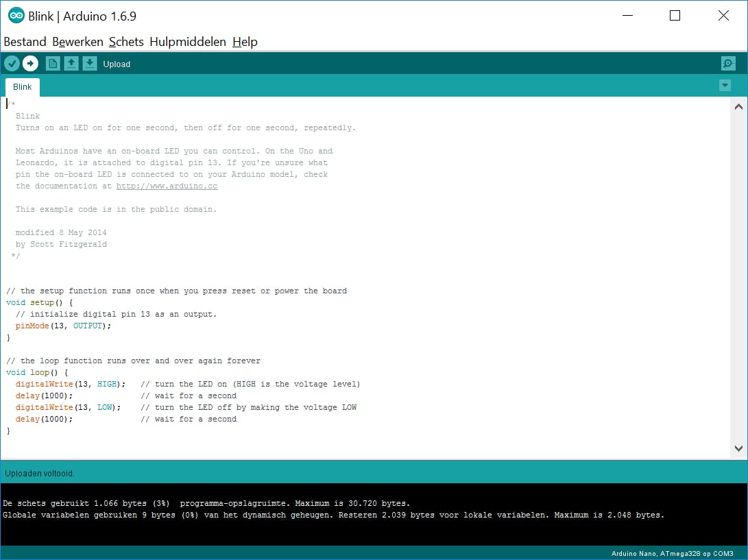Click the 'digitalWrite(13, LOW);' code
The height and width of the screenshot is (560, 748).
tap(68, 407)
